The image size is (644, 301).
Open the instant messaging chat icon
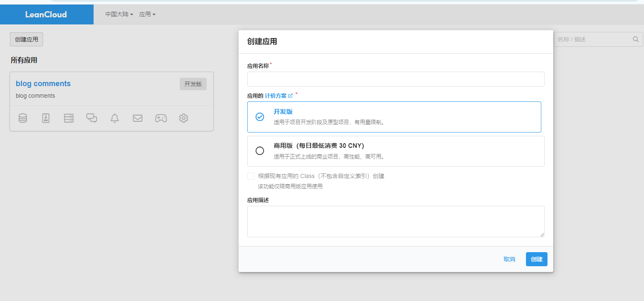(92, 118)
